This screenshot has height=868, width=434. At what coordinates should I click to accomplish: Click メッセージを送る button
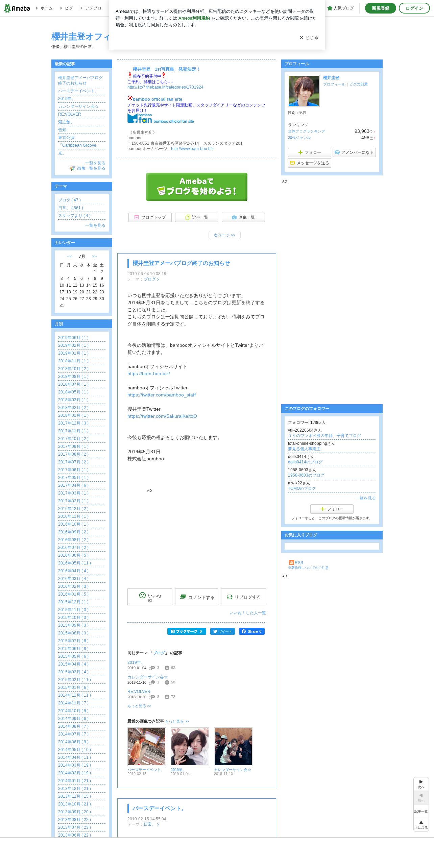310,163
